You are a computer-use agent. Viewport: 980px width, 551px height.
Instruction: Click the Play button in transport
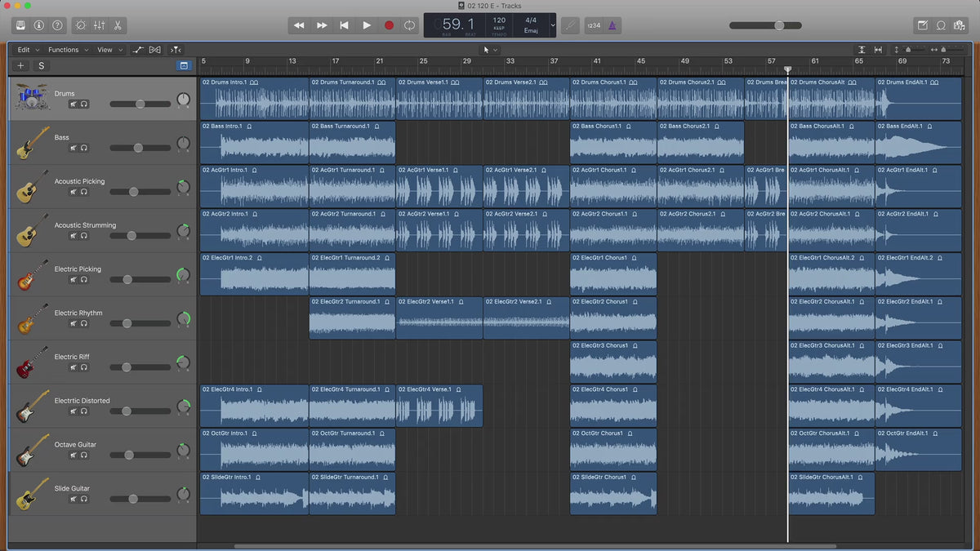(367, 25)
